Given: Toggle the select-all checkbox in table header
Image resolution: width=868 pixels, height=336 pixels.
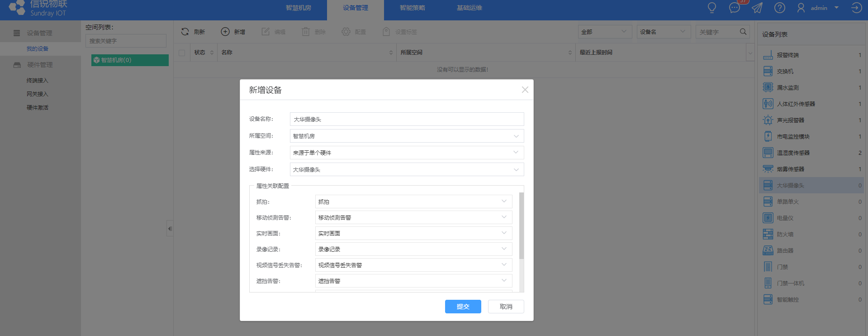Looking at the screenshot, I should 182,53.
